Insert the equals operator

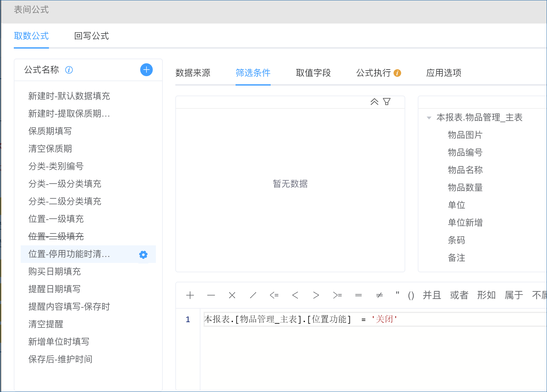[x=358, y=295]
